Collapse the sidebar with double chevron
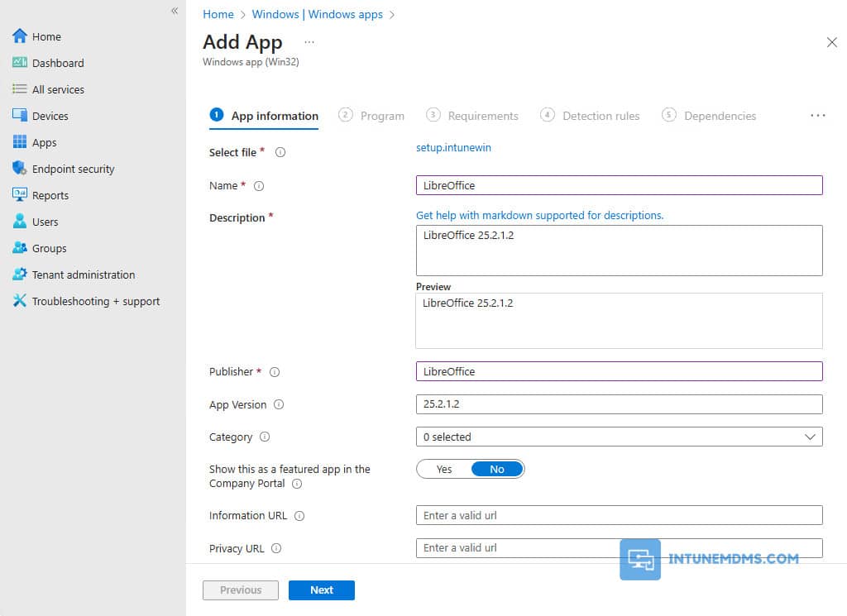 [175, 11]
